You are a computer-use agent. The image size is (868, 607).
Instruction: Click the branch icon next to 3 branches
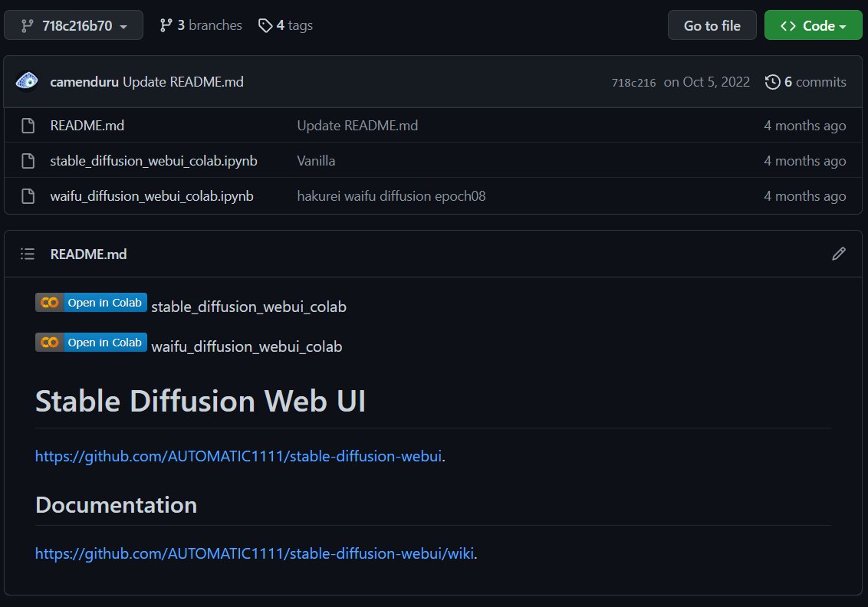pyautogui.click(x=167, y=25)
